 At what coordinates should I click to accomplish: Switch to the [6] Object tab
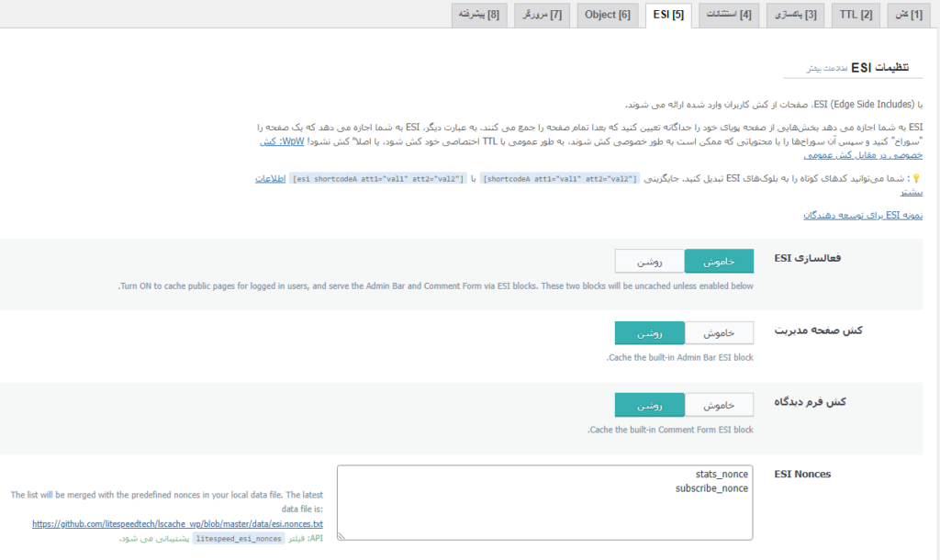click(607, 15)
